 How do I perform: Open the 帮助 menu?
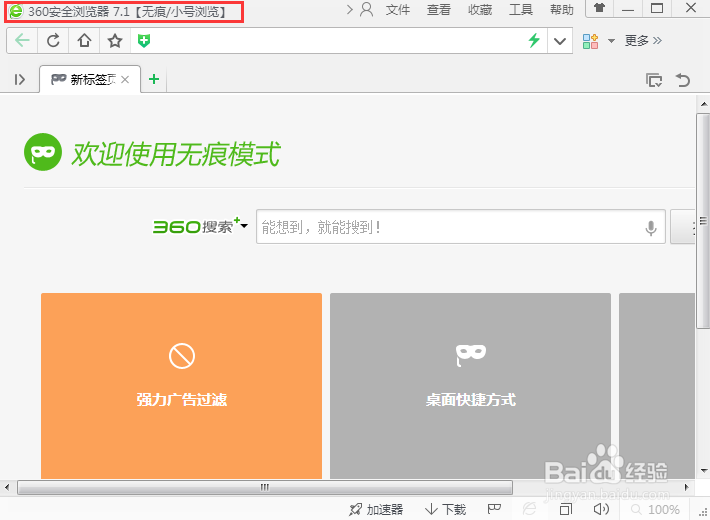click(562, 10)
